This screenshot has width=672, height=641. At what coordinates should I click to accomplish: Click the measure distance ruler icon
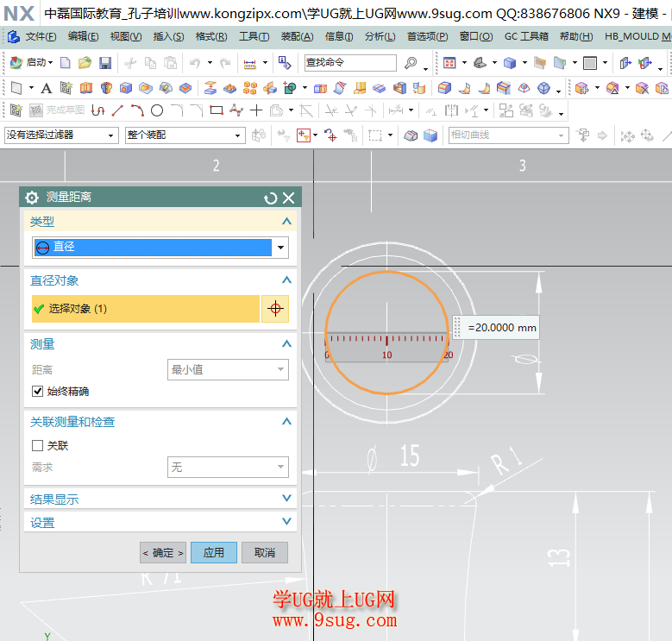(x=250, y=64)
